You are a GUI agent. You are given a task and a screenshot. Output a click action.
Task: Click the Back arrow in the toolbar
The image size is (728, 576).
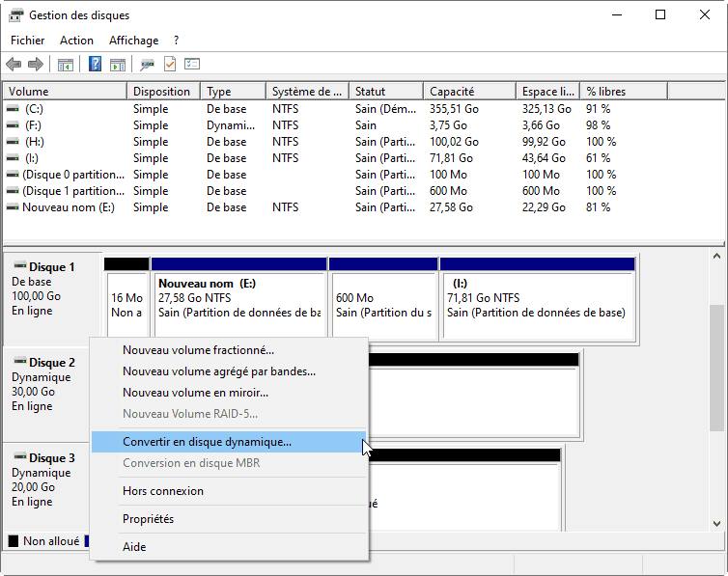[14, 65]
